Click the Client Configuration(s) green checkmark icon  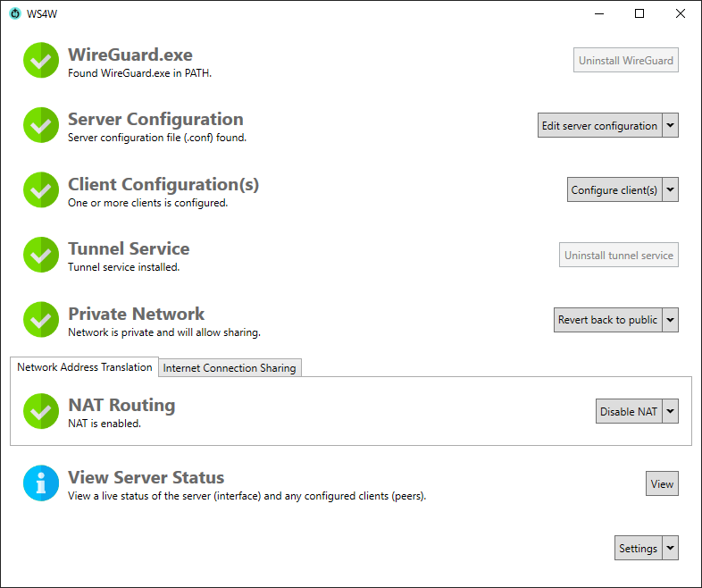[40, 190]
